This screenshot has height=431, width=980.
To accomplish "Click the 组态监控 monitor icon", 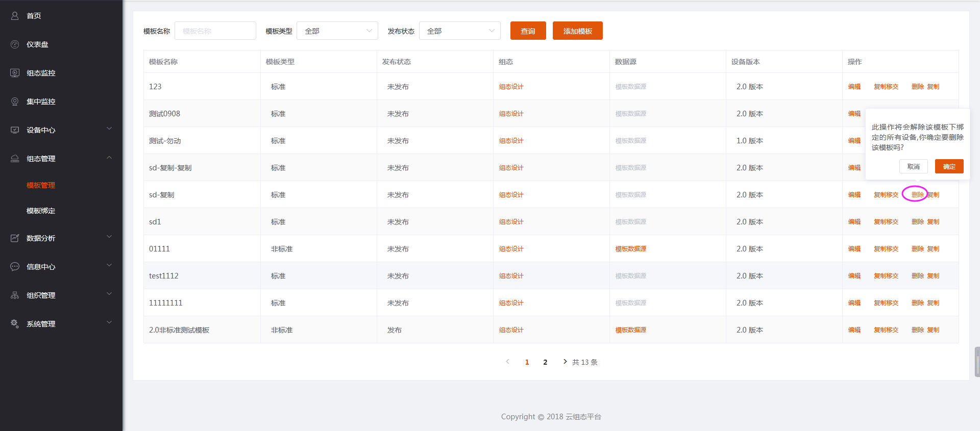I will [15, 73].
